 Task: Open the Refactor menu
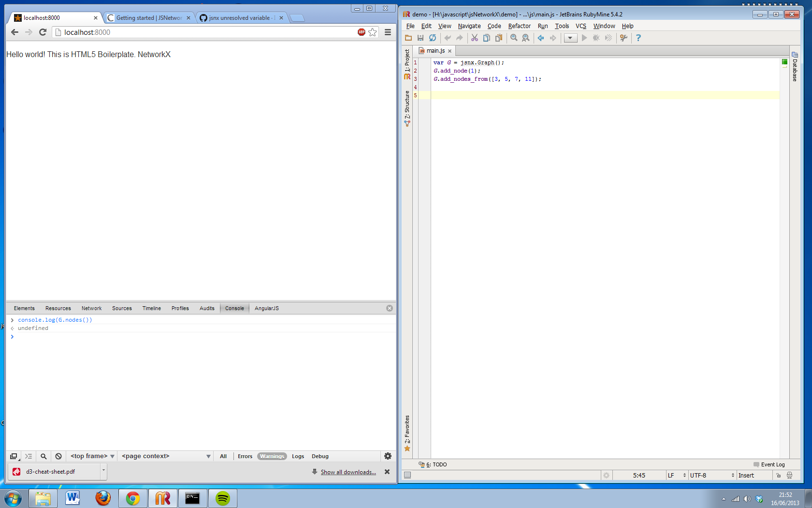point(520,26)
